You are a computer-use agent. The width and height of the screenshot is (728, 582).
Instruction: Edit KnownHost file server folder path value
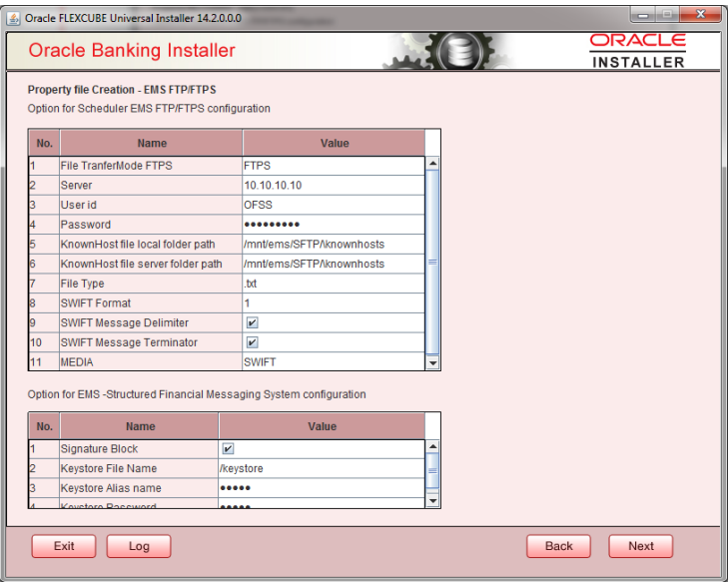tap(334, 264)
